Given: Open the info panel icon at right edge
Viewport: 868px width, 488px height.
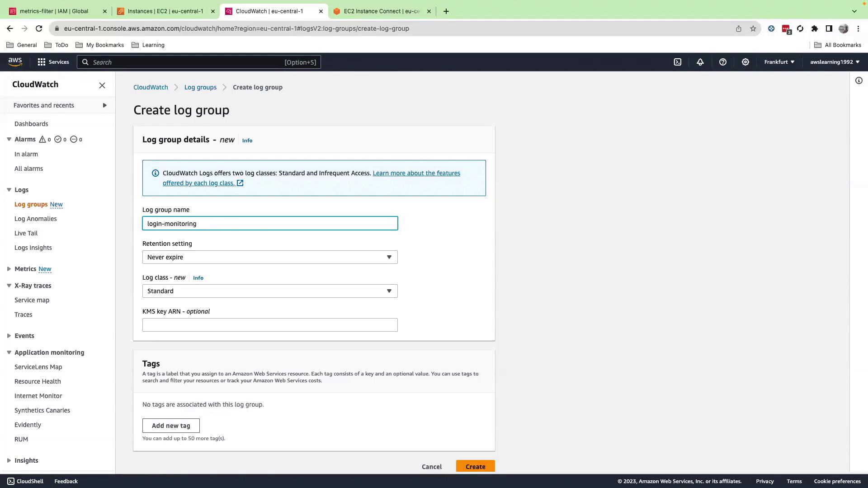Looking at the screenshot, I should (859, 80).
